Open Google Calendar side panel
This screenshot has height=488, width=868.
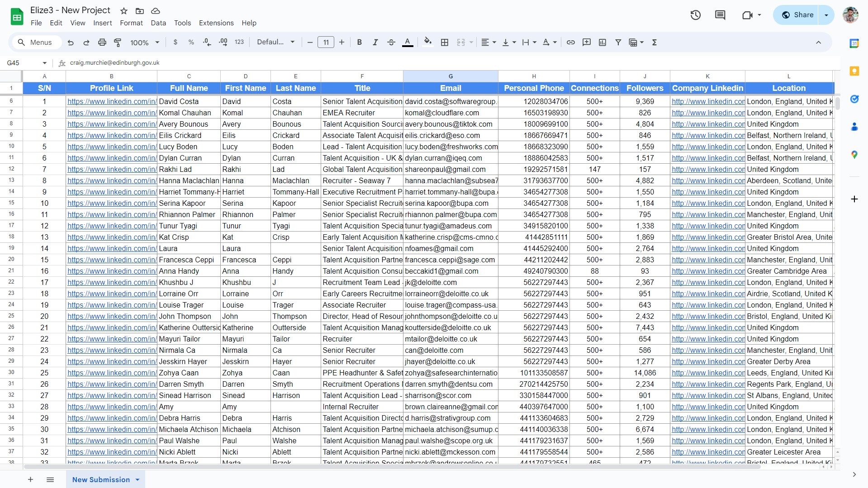854,43
